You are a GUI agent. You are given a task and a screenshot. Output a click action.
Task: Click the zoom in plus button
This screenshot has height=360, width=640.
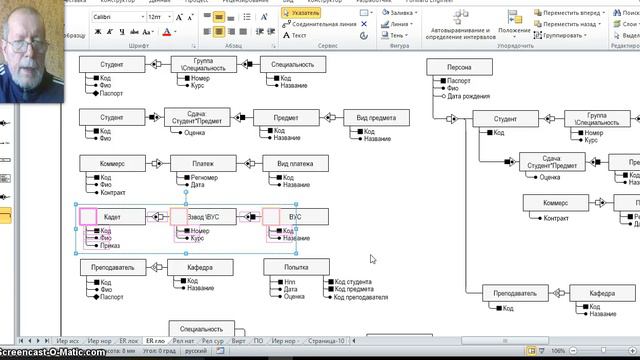pyautogui.click(x=633, y=351)
